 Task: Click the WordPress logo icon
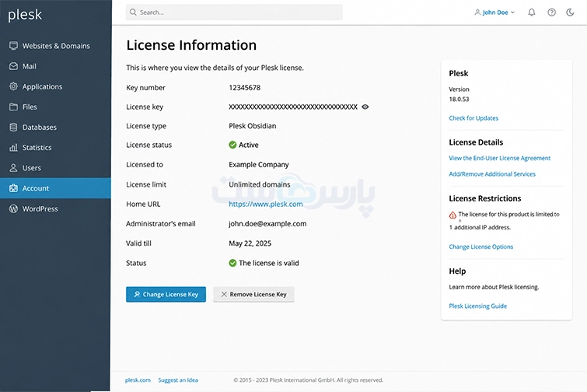[13, 208]
